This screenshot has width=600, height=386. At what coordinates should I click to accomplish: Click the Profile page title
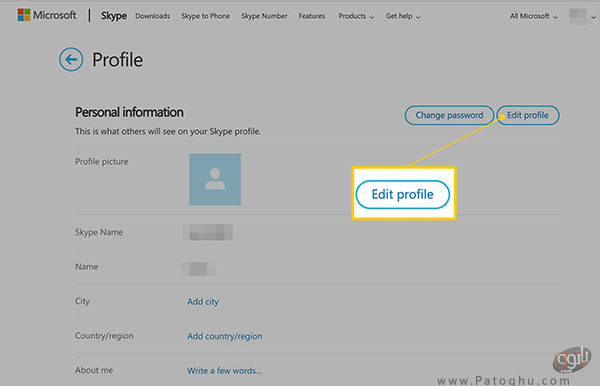[x=117, y=60]
